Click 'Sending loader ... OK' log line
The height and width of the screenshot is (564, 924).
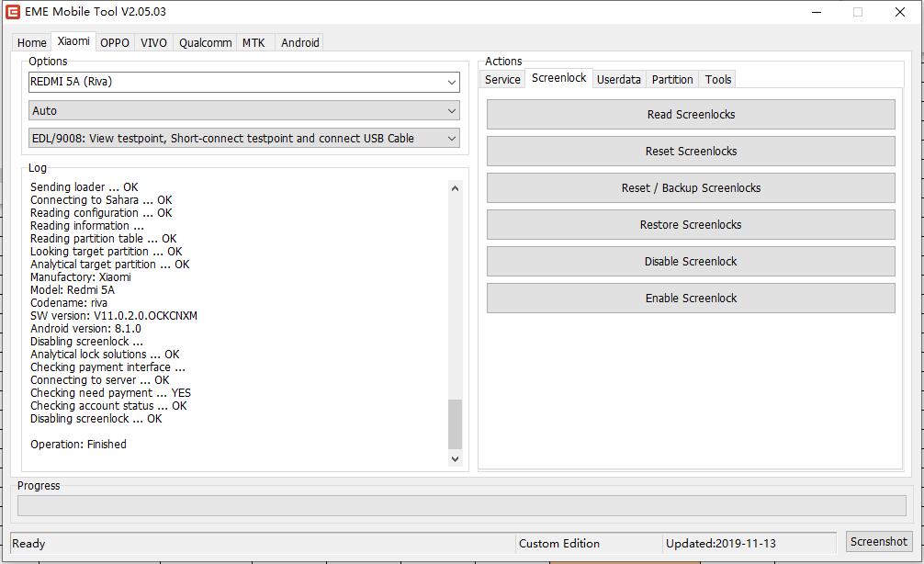(x=85, y=187)
